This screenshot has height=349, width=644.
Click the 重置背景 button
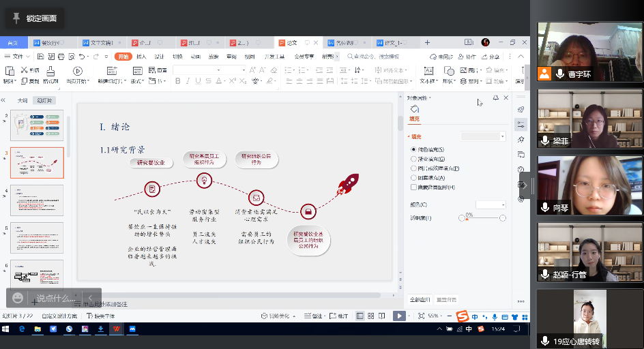pos(446,299)
